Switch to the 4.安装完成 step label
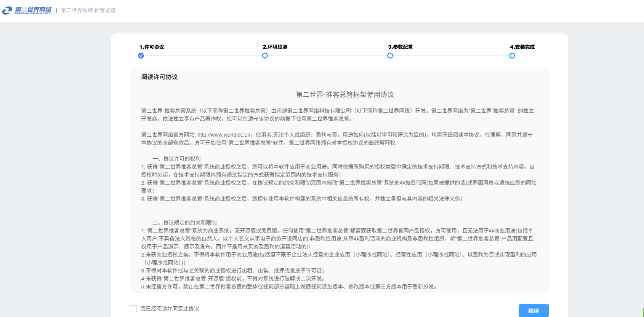This screenshot has height=317, width=644. click(x=522, y=47)
